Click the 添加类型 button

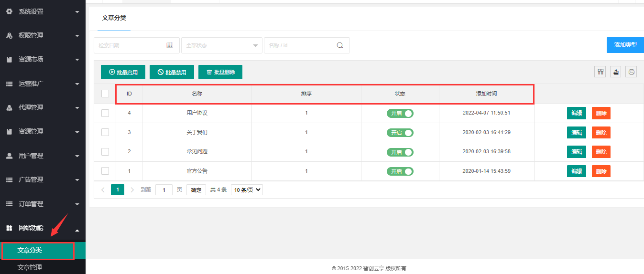[x=625, y=45]
